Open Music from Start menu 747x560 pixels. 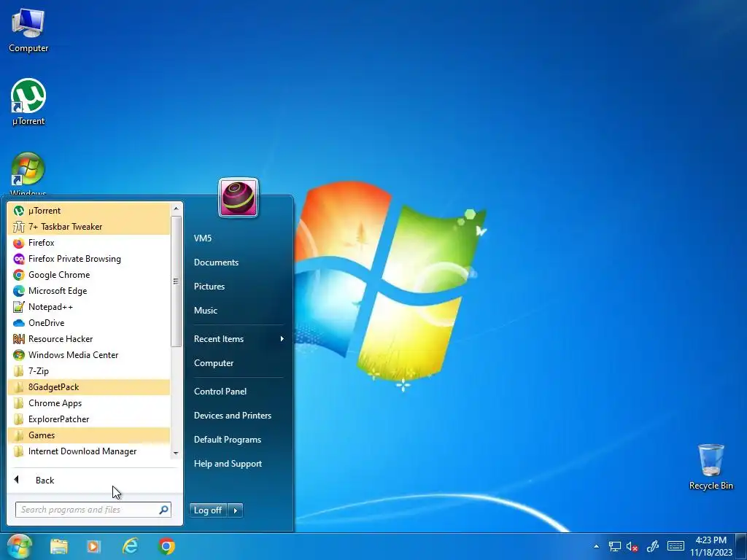click(x=205, y=311)
